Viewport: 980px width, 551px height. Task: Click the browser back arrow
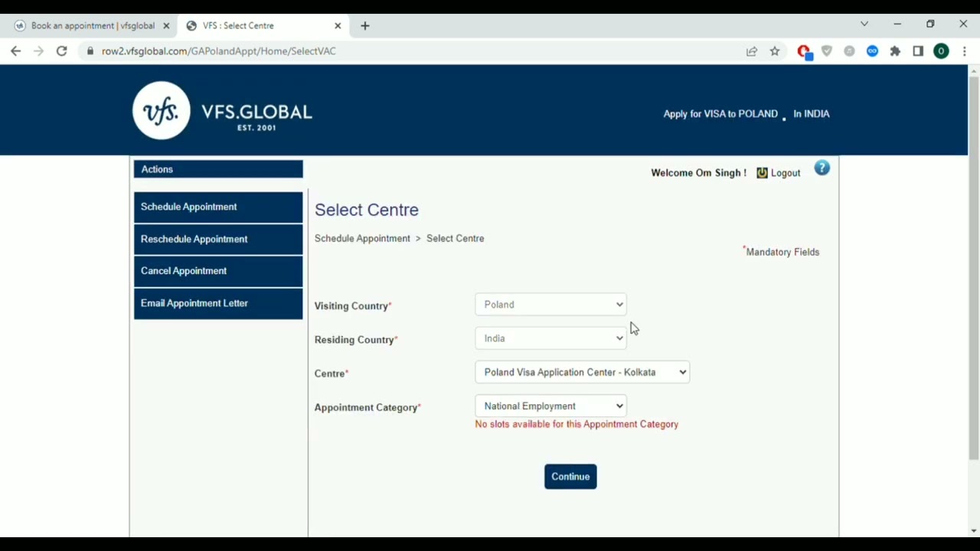(16, 51)
